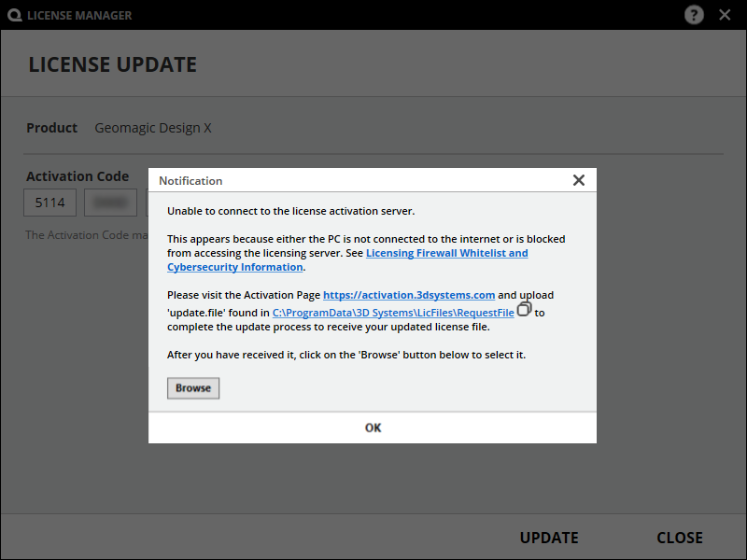Click the CLOSE button at bottom right
The image size is (747, 560).
679,538
